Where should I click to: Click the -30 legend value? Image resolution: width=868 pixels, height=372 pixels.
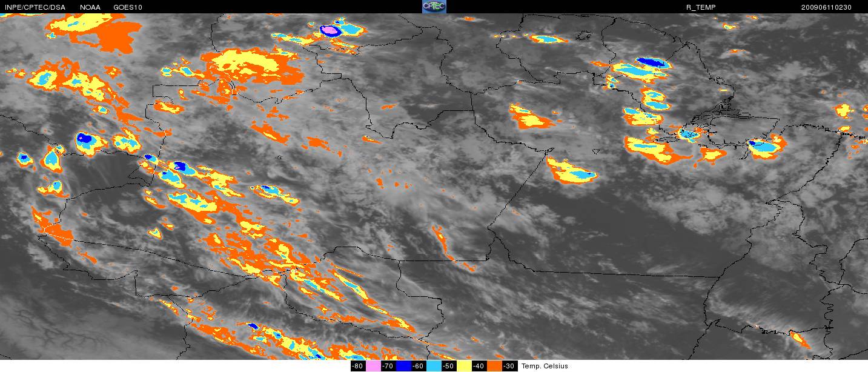(x=509, y=366)
